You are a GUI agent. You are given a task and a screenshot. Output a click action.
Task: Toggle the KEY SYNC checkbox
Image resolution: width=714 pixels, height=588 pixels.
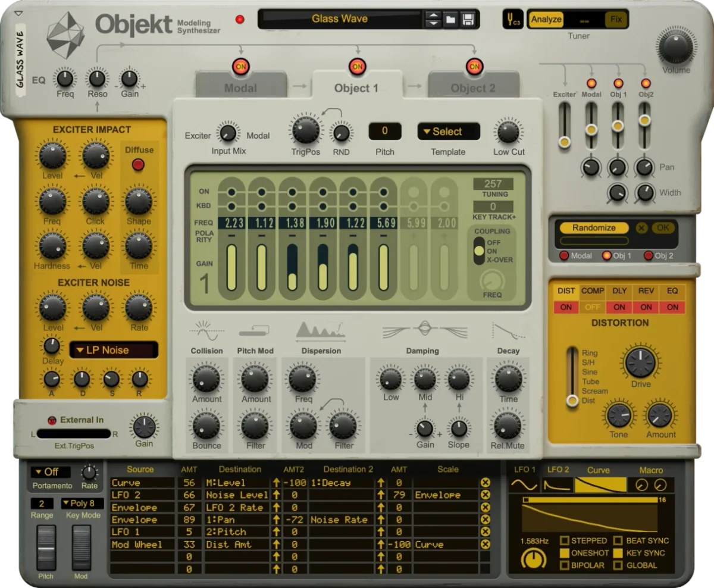[618, 553]
